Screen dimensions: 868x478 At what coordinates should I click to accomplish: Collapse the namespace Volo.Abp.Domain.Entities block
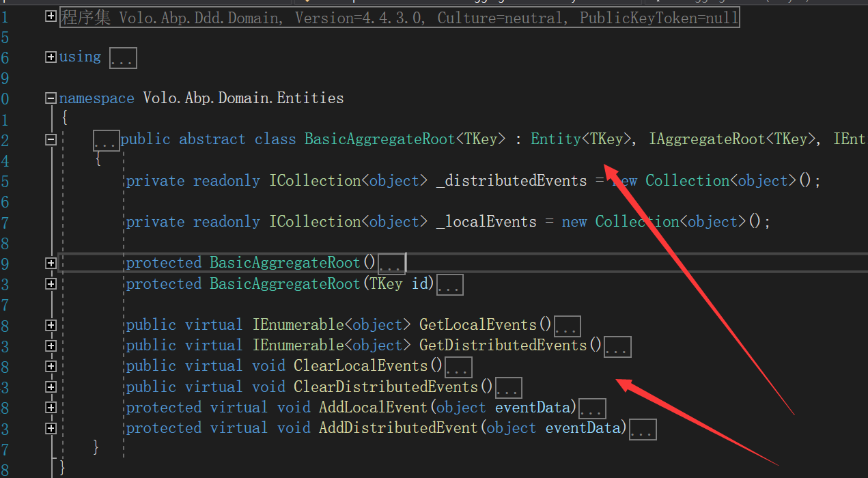51,98
